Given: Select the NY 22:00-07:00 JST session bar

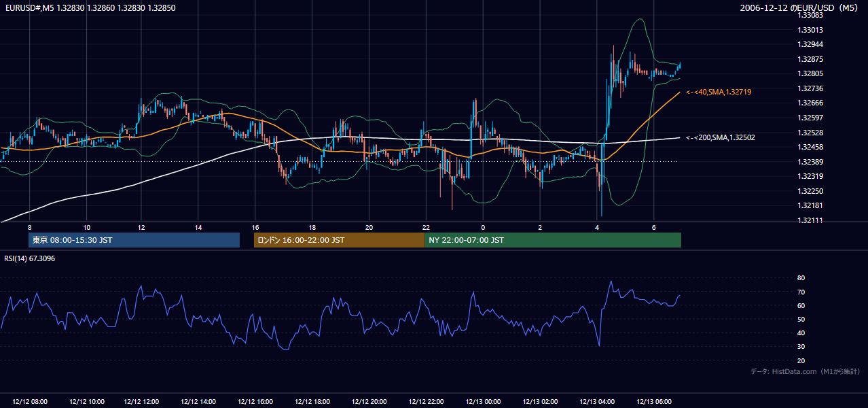Looking at the screenshot, I should pyautogui.click(x=553, y=240).
